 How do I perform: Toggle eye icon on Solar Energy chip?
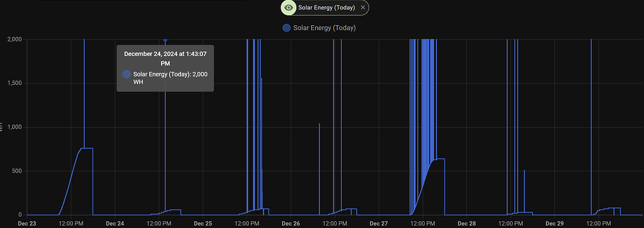point(288,8)
